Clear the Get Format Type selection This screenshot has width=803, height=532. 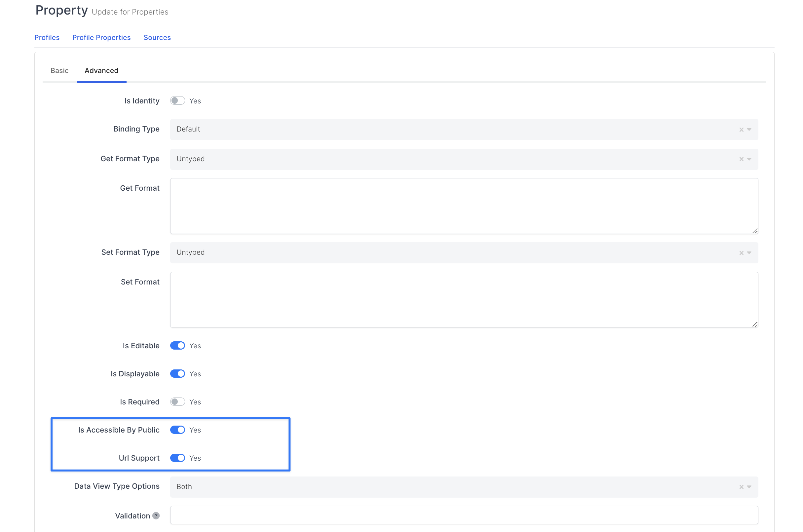[x=741, y=159]
